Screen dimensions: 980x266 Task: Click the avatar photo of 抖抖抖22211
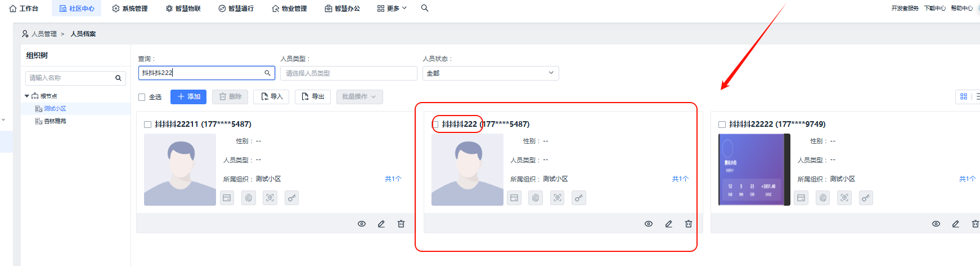180,170
